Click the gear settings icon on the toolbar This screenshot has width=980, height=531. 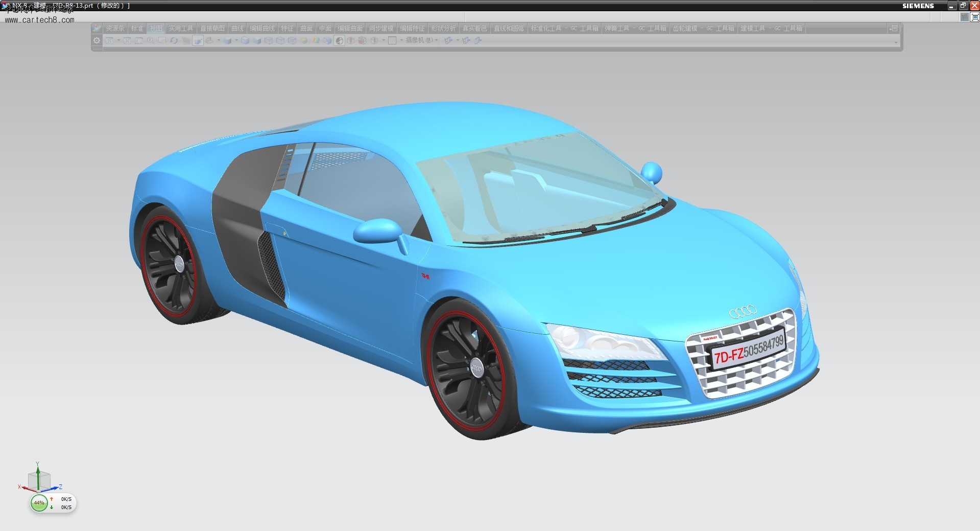97,40
